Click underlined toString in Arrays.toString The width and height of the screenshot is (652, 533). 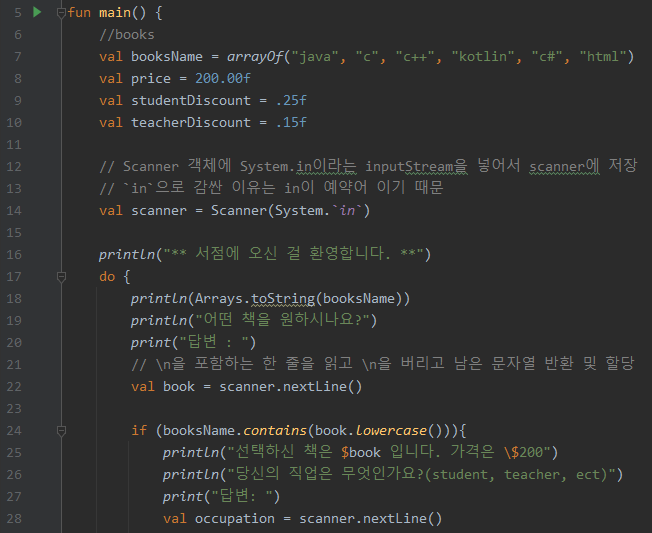click(x=283, y=299)
